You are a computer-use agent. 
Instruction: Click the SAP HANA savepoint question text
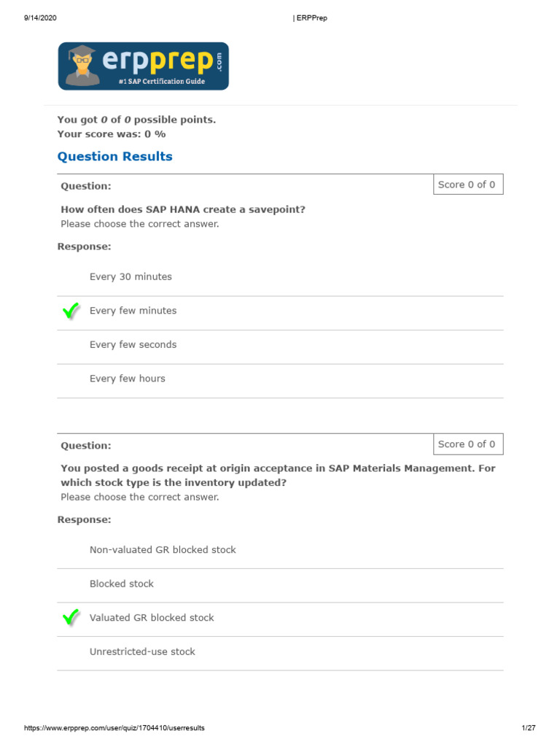(x=183, y=209)
